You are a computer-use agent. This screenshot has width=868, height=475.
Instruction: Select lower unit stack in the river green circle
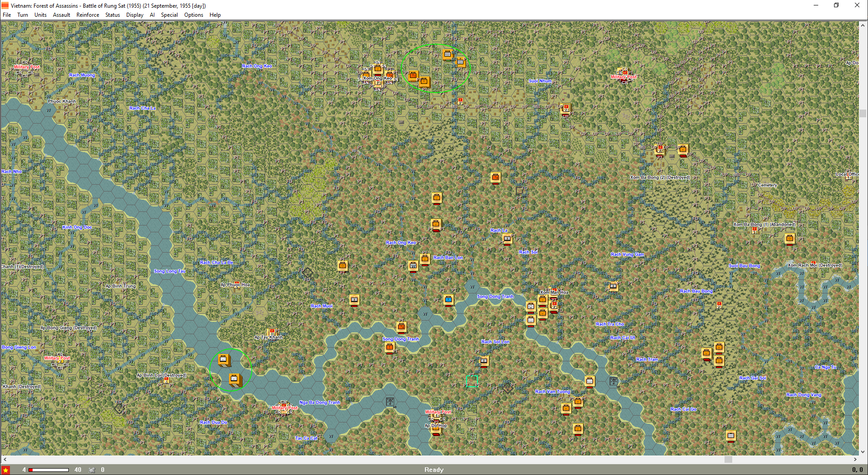(235, 379)
